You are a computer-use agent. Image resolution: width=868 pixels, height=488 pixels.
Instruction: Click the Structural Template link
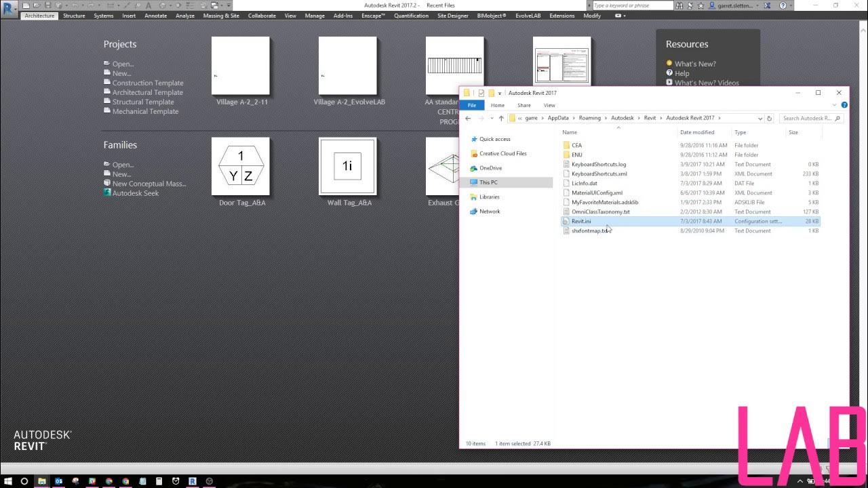(143, 102)
